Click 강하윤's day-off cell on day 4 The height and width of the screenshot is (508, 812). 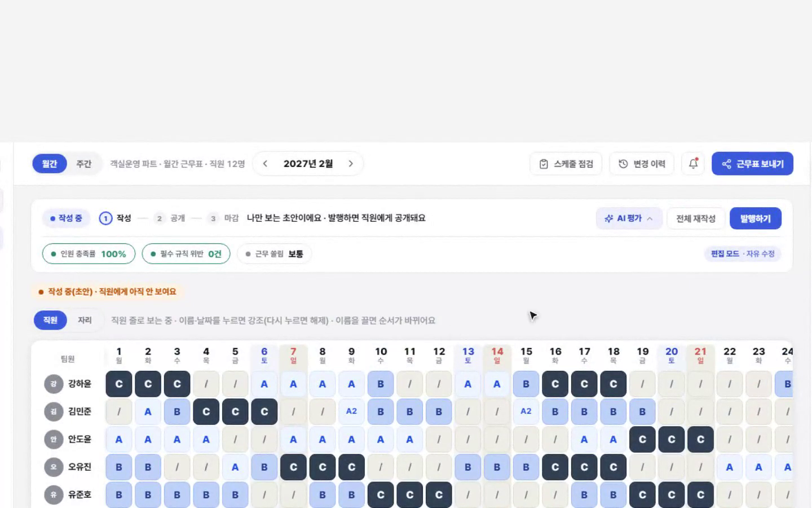206,384
